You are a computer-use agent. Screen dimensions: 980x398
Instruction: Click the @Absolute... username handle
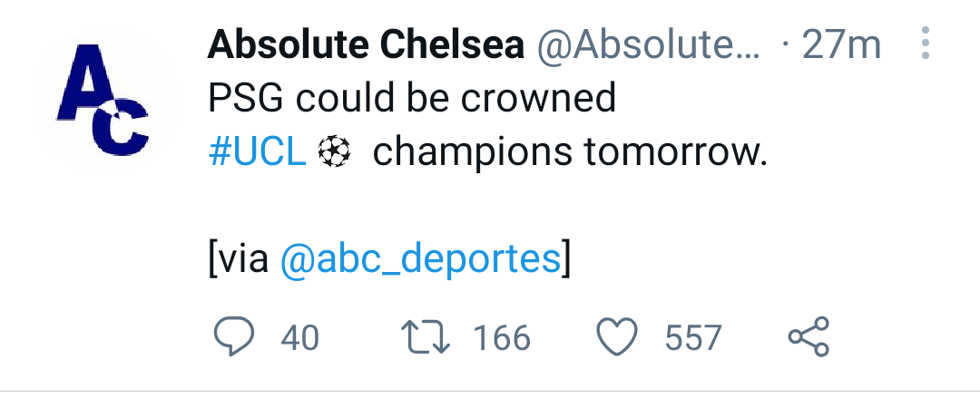[650, 44]
